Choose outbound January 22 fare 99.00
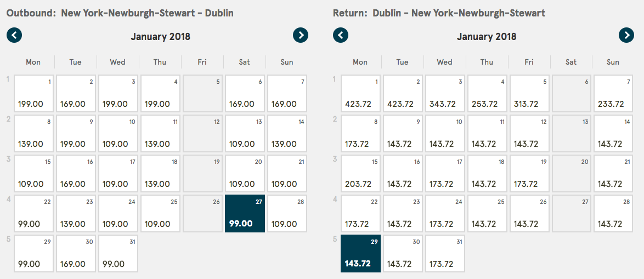 (33, 214)
